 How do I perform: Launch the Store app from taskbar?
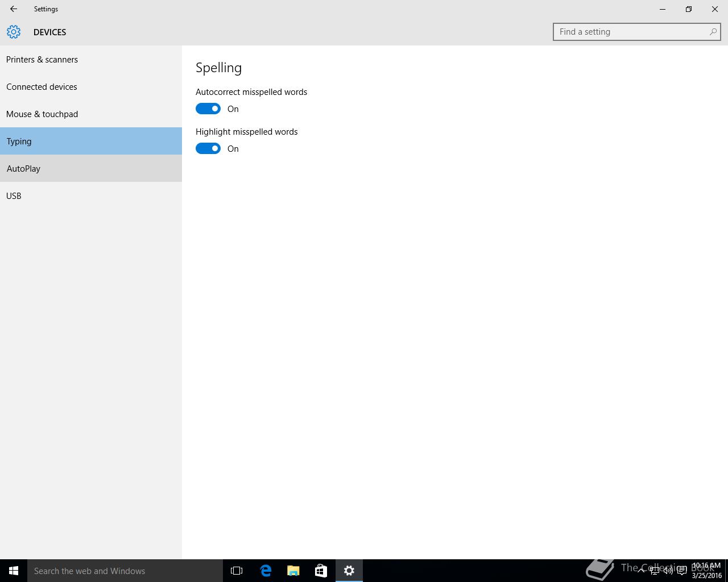tap(321, 571)
